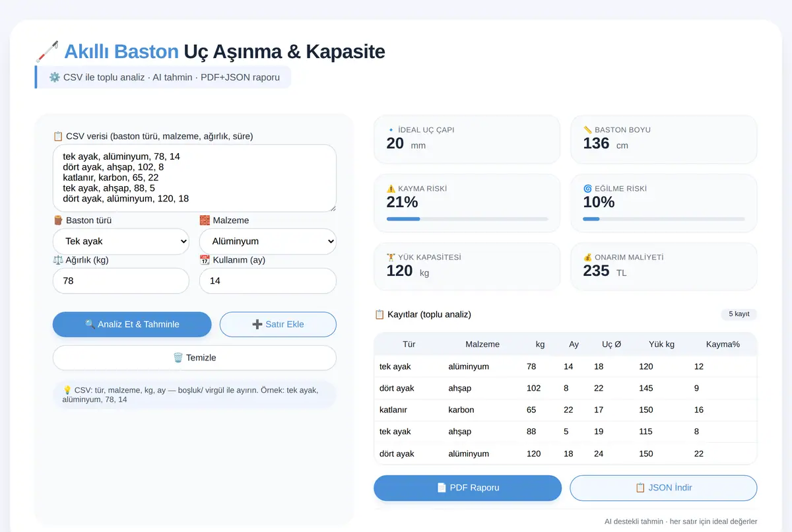Click the cane emoji beside the title
Screen dimensions: 792x532
click(46, 51)
